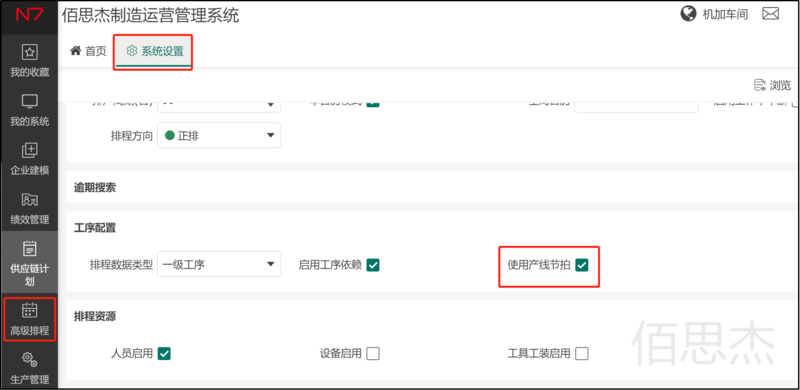
Task: Click gear icon of 系统设置 tab
Action: 132,51
